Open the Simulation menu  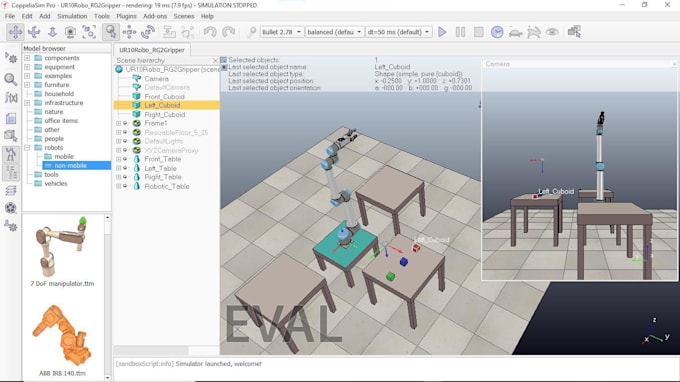[x=72, y=16]
